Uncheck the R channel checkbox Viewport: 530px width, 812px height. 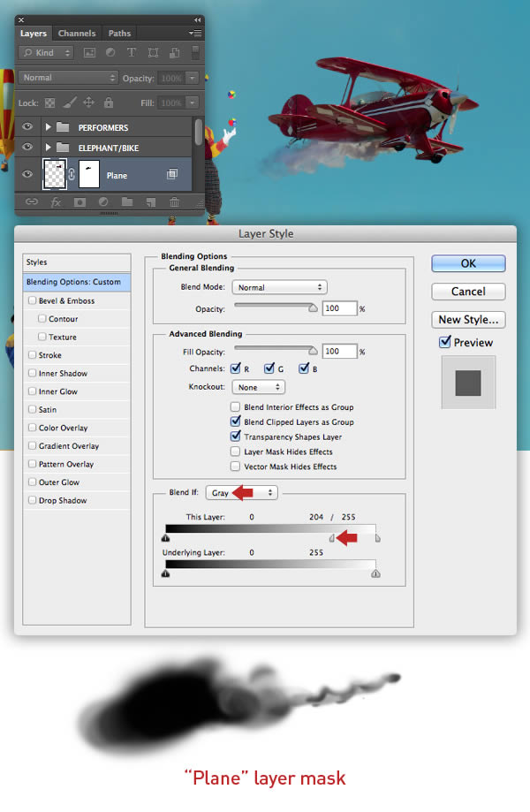[236, 368]
